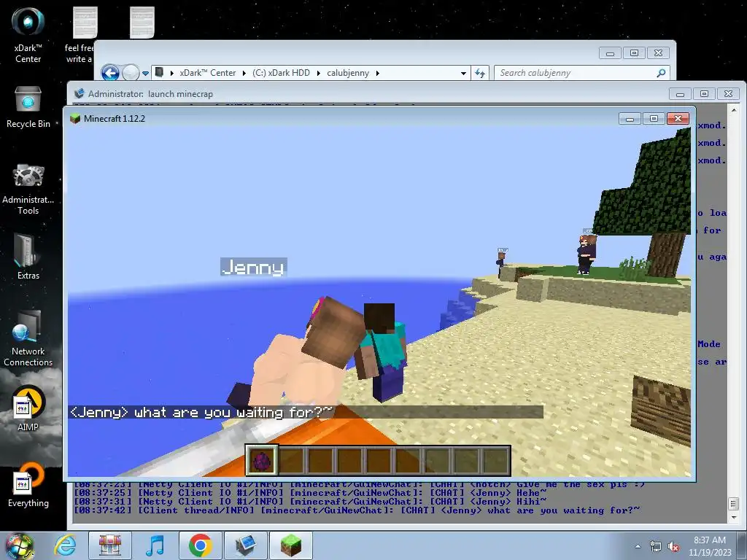Open the taskbar clock showing 8:37 AM

710,546
